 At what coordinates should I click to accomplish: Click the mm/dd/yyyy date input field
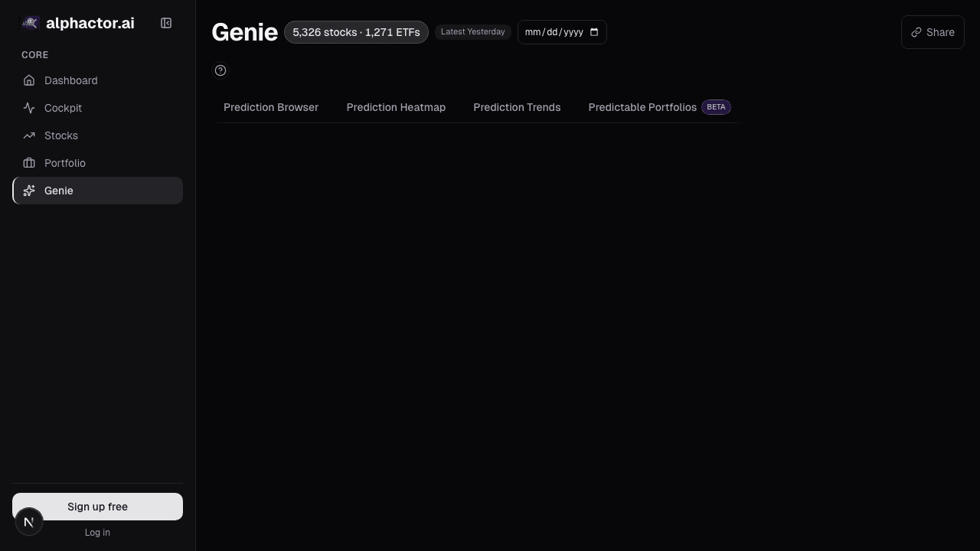click(x=562, y=32)
